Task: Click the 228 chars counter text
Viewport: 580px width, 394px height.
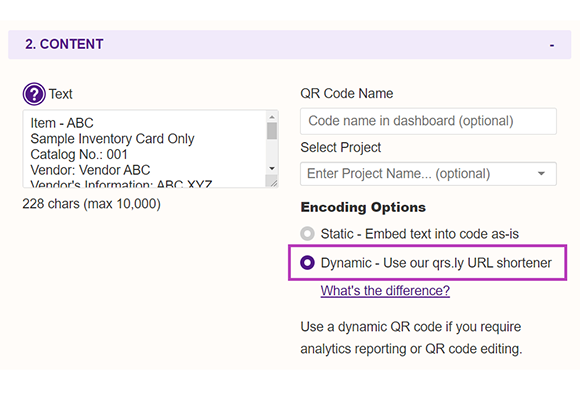Action: click(91, 204)
